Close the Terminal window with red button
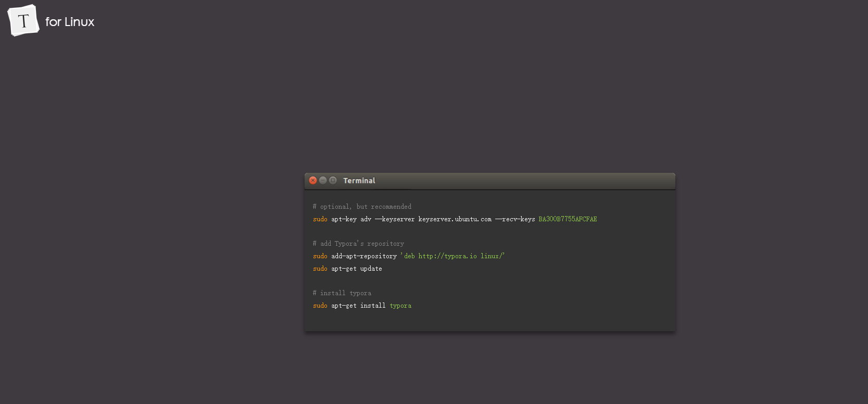 point(313,180)
